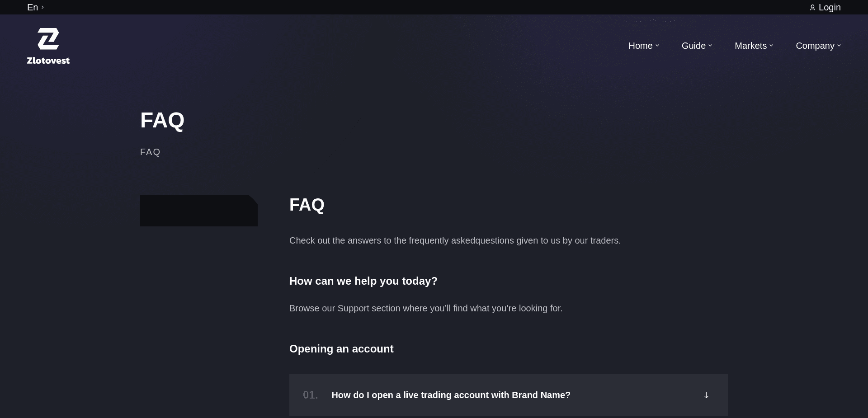Screen dimensions: 868x418
Task: Click the user icon beside Login
Action: tap(812, 8)
